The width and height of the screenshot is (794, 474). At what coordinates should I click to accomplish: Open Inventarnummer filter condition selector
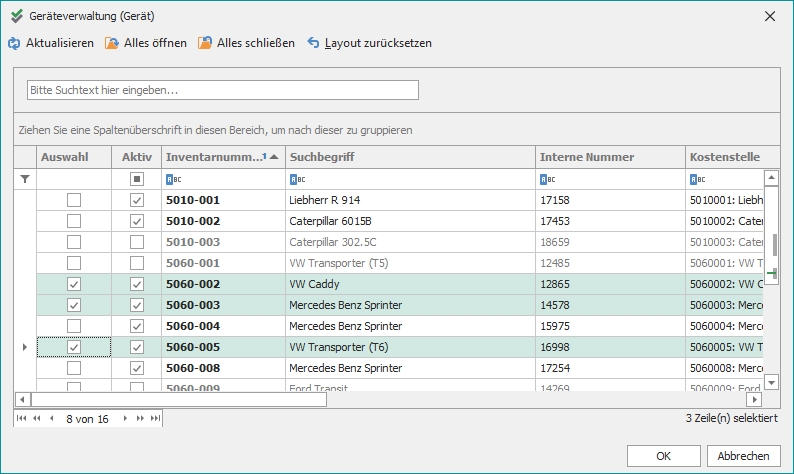tap(173, 179)
